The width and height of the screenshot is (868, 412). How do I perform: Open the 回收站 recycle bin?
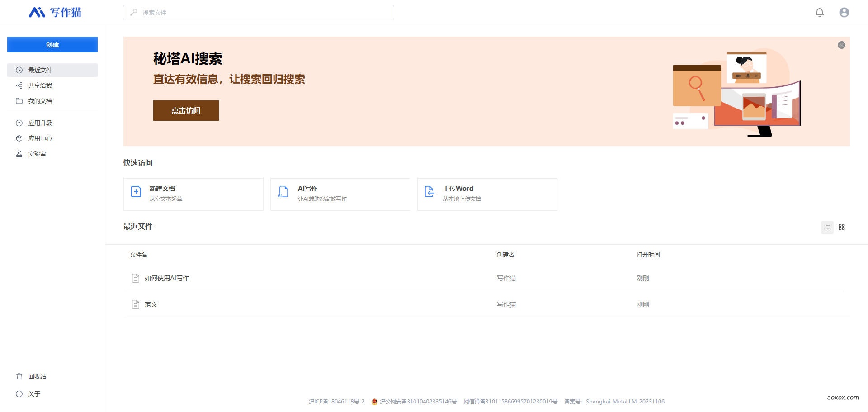click(x=37, y=376)
